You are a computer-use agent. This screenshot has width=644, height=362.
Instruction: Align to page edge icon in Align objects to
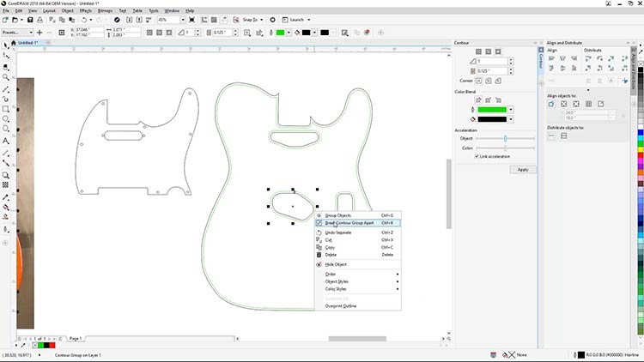(x=563, y=105)
